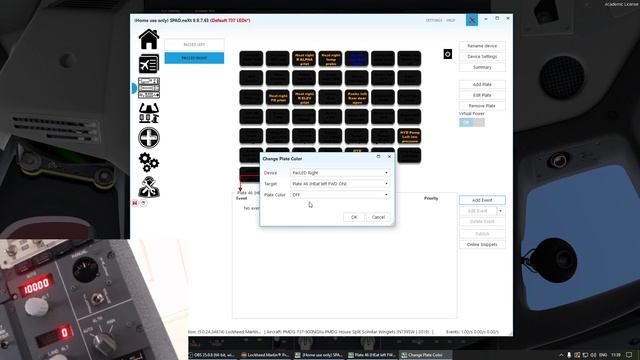
Task: Open the Online Snippets button
Action: [482, 244]
